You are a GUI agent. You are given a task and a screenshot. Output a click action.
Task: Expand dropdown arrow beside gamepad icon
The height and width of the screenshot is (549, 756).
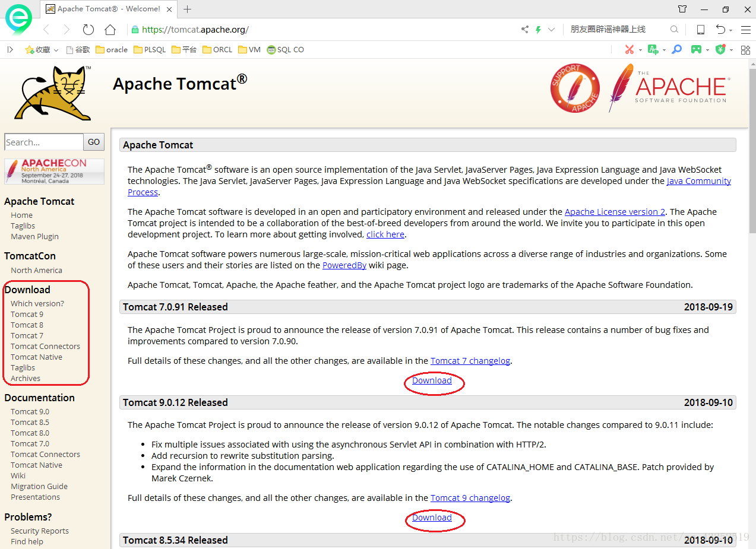click(x=707, y=50)
